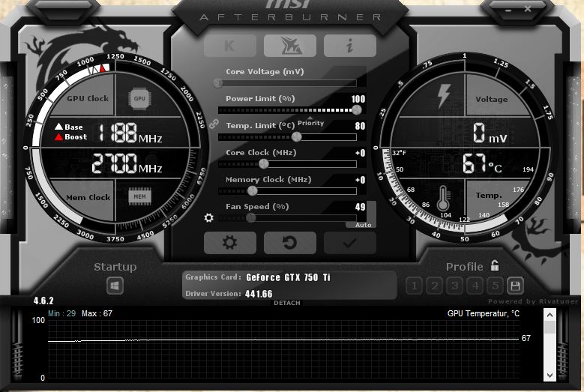584x392 pixels.
Task: Select profile slot 2
Action: click(x=434, y=286)
